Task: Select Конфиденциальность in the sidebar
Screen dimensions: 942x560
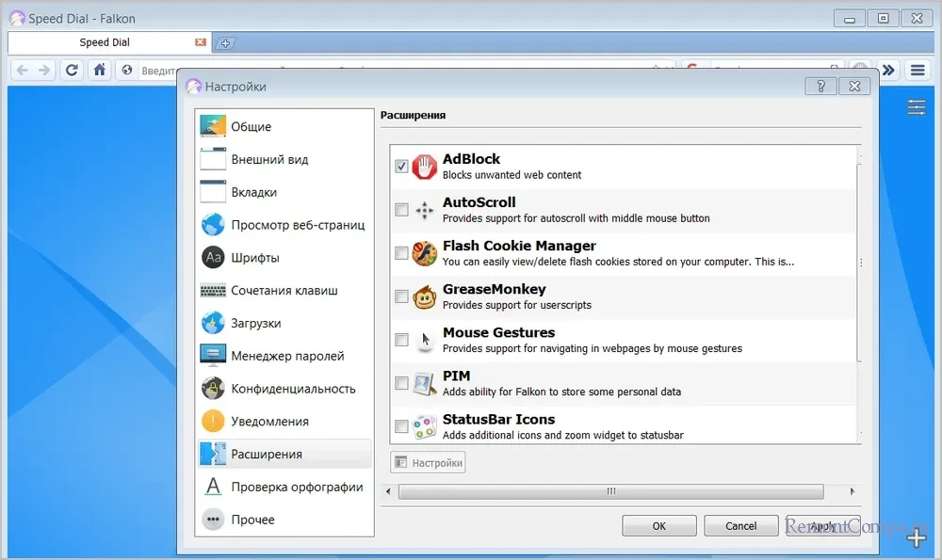Action: (284, 389)
